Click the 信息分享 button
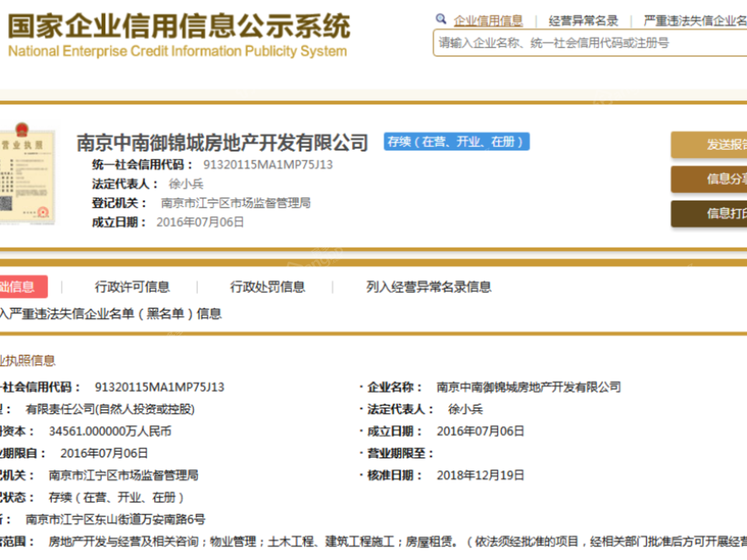The height and width of the screenshot is (560, 747). [x=709, y=179]
